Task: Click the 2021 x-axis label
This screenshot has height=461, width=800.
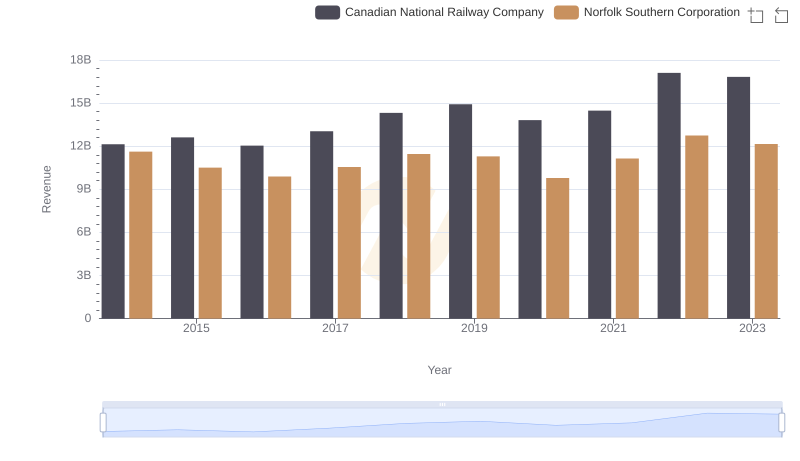Action: tap(613, 328)
